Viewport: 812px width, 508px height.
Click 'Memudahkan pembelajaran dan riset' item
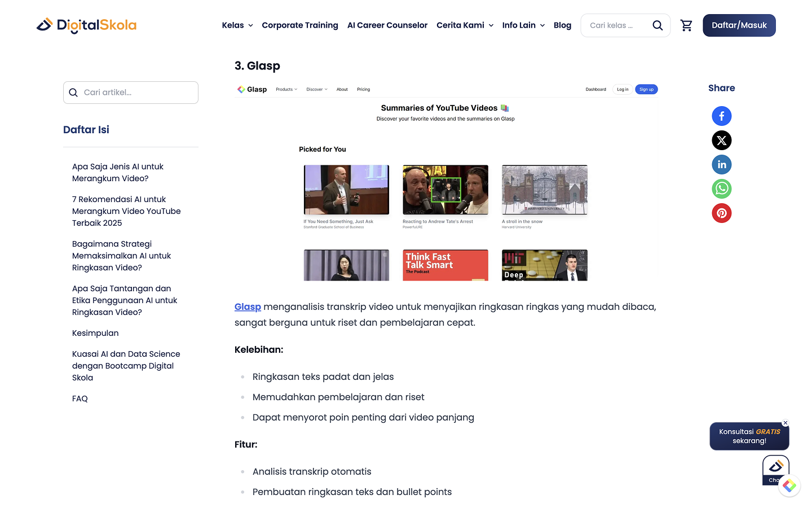[338, 397]
